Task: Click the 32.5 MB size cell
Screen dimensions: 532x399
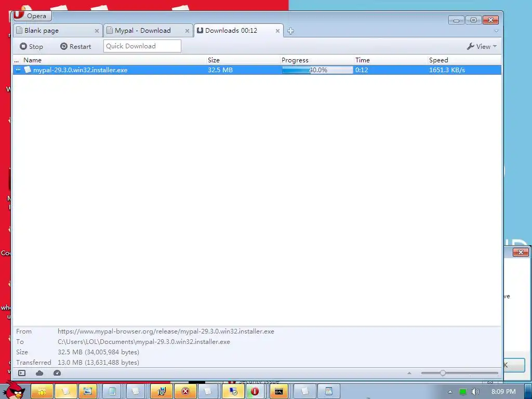Action: pyautogui.click(x=220, y=70)
